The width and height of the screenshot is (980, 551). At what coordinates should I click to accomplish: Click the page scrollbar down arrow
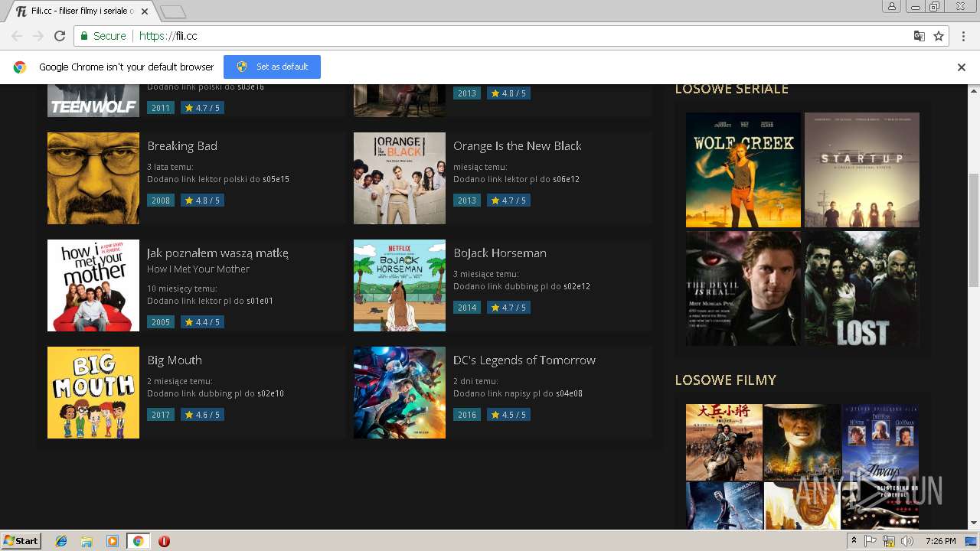click(974, 523)
